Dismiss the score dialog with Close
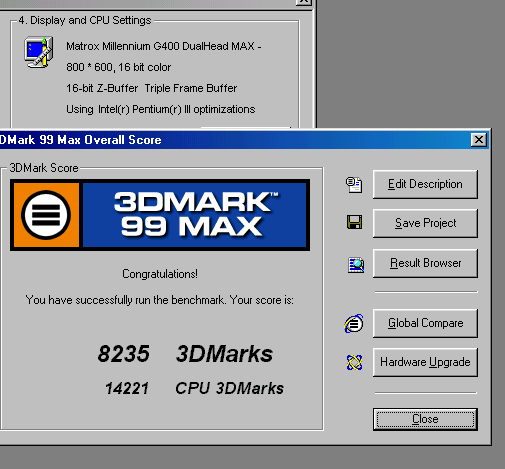 click(x=425, y=419)
